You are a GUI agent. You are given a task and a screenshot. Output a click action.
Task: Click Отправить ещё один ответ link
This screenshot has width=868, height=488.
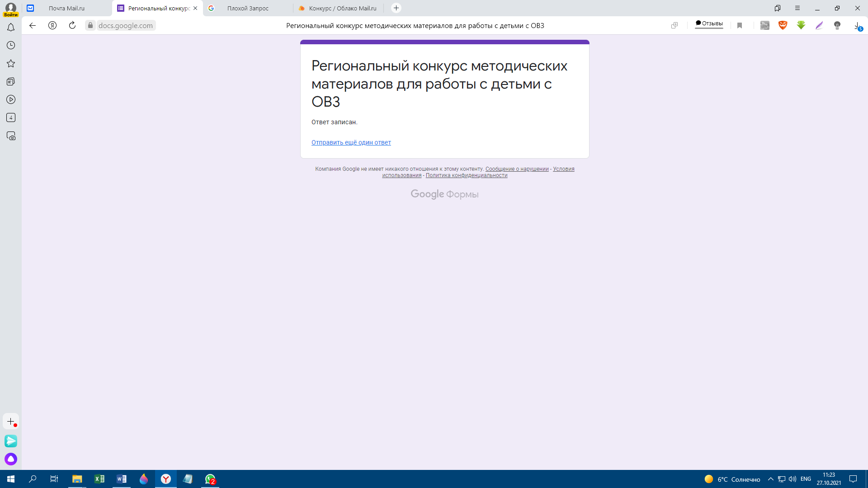click(x=351, y=142)
